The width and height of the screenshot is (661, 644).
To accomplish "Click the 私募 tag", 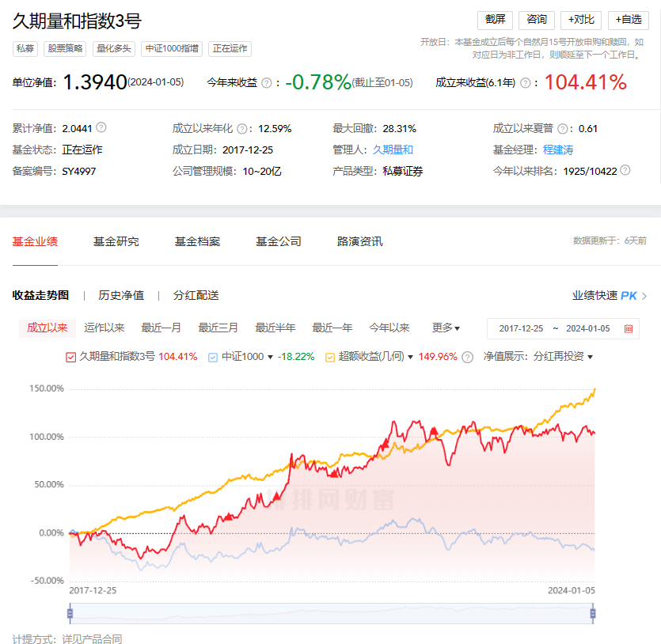I will pos(25,49).
